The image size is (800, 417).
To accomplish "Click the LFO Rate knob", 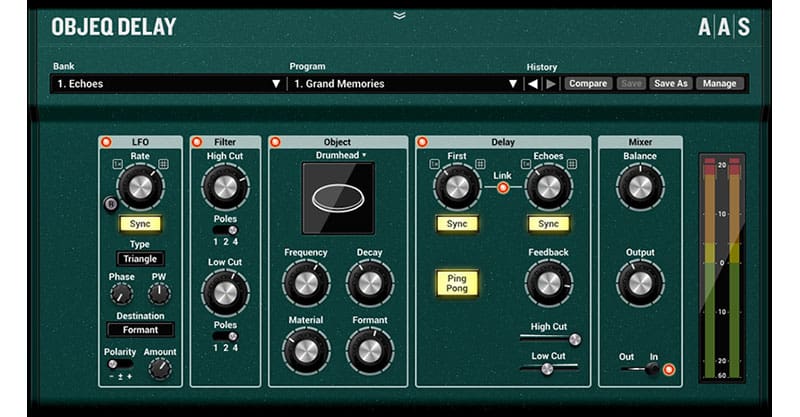I will click(x=140, y=187).
